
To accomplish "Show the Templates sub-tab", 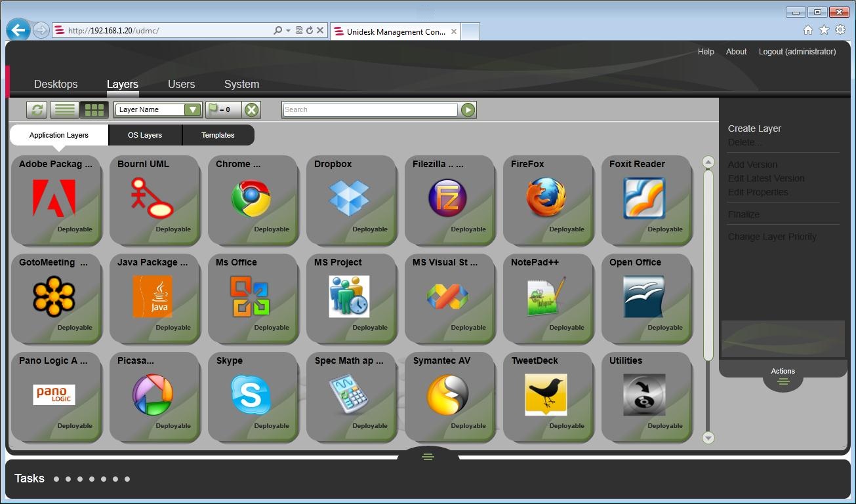I will [218, 135].
